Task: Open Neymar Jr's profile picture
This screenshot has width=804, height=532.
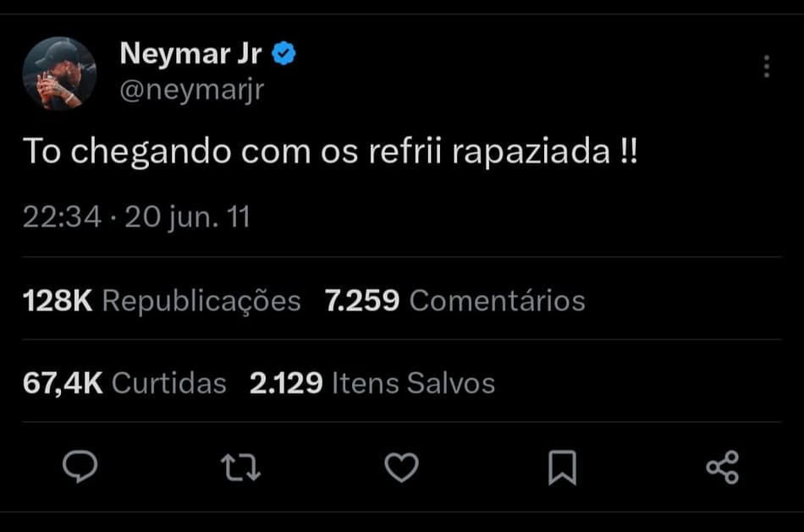Action: (59, 74)
